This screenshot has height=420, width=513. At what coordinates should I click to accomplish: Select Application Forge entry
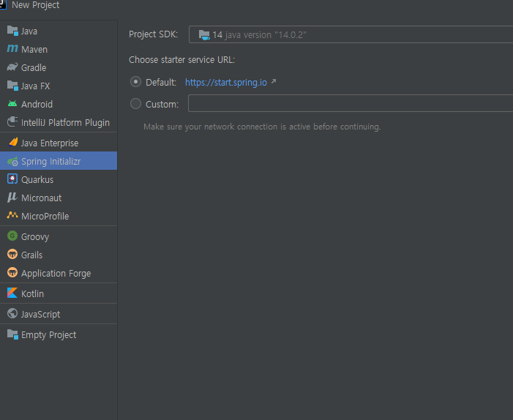click(59, 273)
